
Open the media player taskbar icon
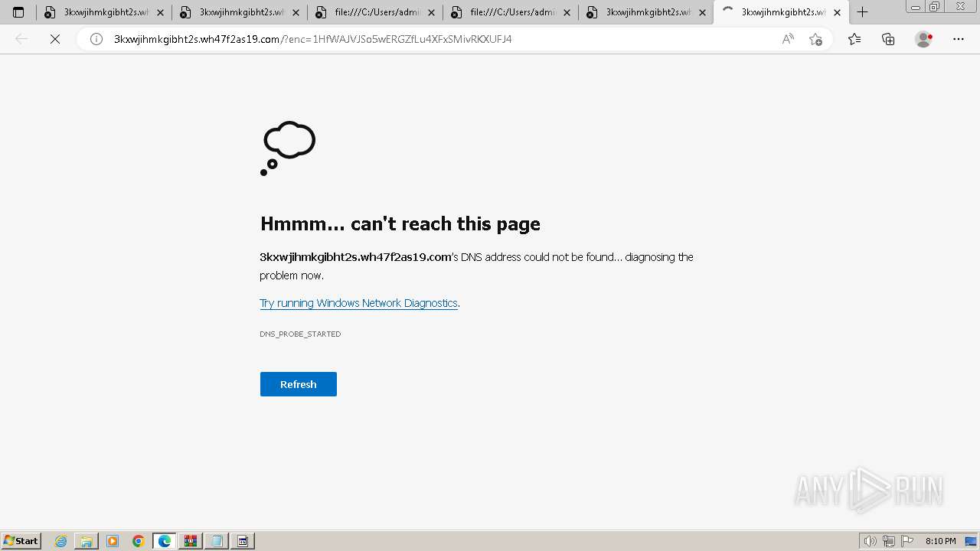point(113,541)
